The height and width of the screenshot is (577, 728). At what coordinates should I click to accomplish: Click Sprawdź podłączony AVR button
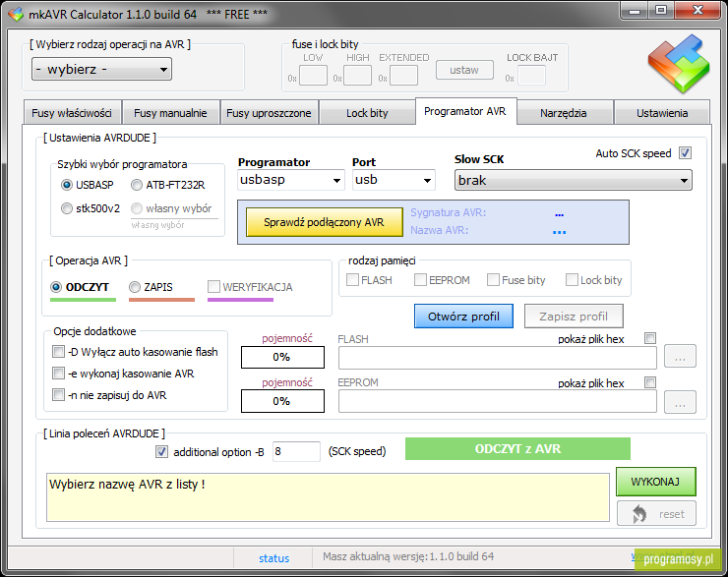[324, 222]
